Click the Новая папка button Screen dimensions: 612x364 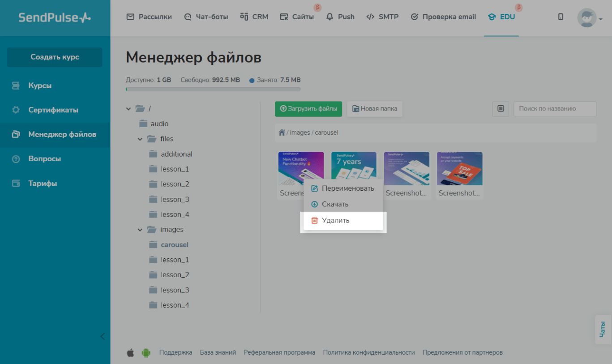(x=375, y=109)
